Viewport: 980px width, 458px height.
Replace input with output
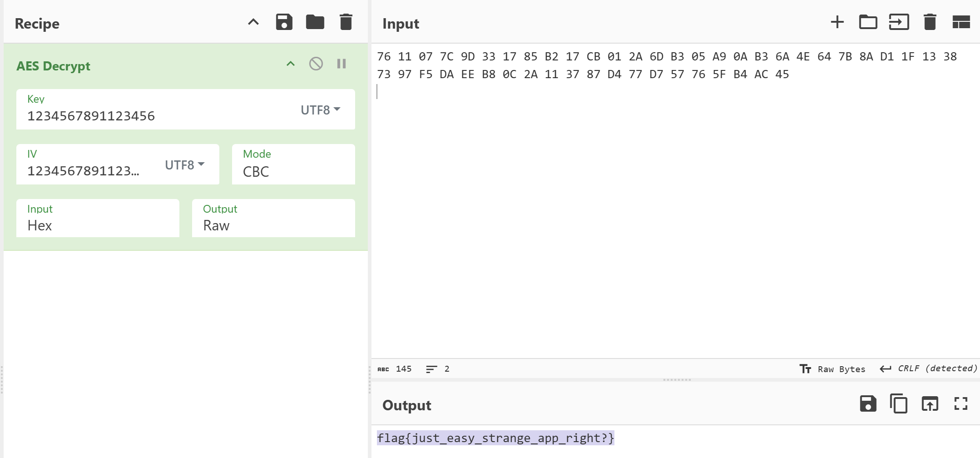930,403
